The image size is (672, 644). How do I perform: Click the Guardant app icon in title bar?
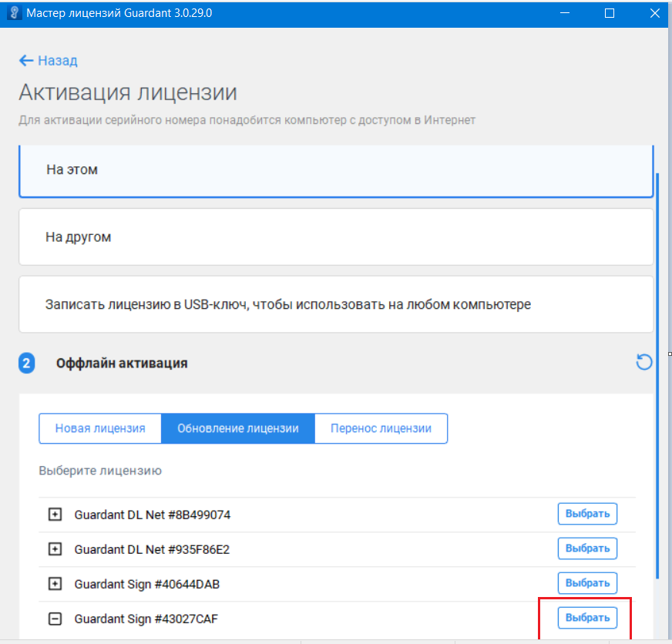tap(13, 13)
